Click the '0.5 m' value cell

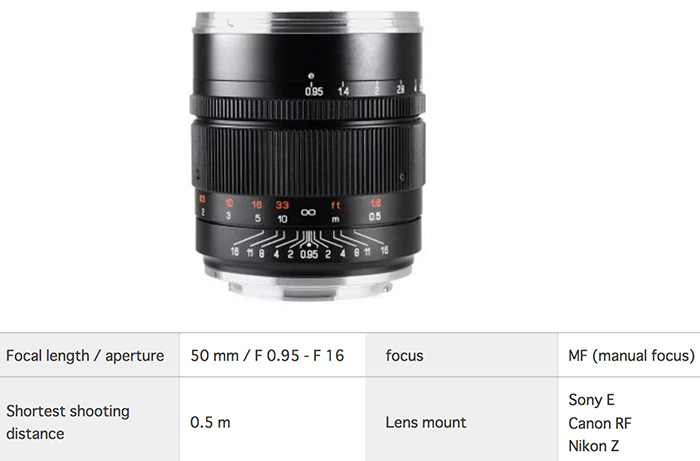tap(272, 422)
